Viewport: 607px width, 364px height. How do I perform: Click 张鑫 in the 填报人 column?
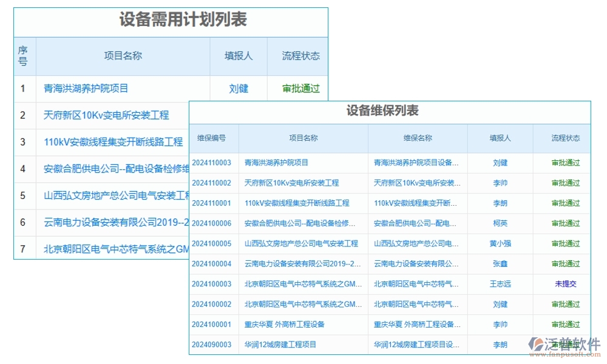coord(500,263)
